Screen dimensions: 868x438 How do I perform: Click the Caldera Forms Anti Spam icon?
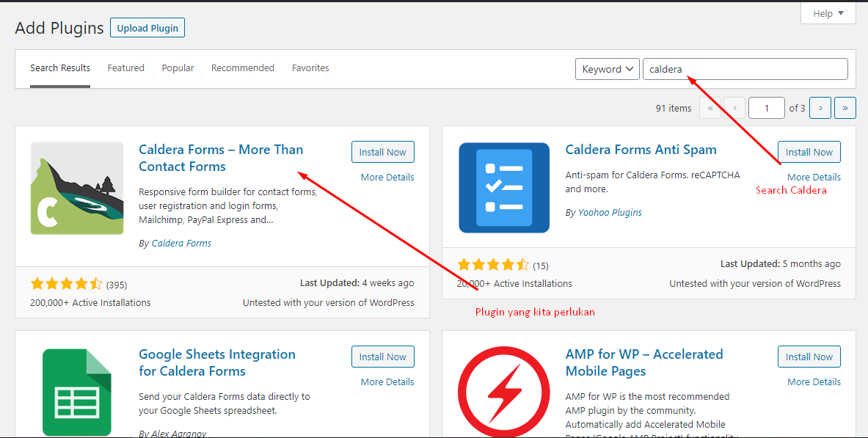coord(504,188)
